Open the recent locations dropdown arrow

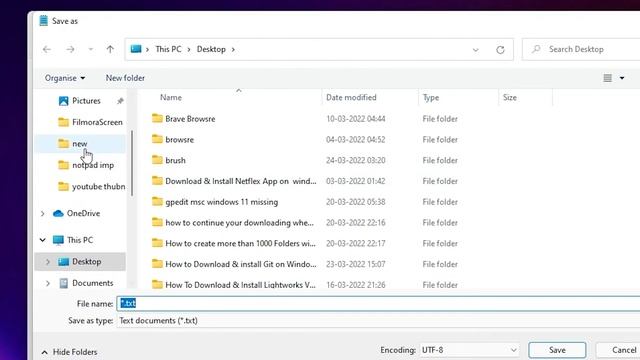coord(91,49)
